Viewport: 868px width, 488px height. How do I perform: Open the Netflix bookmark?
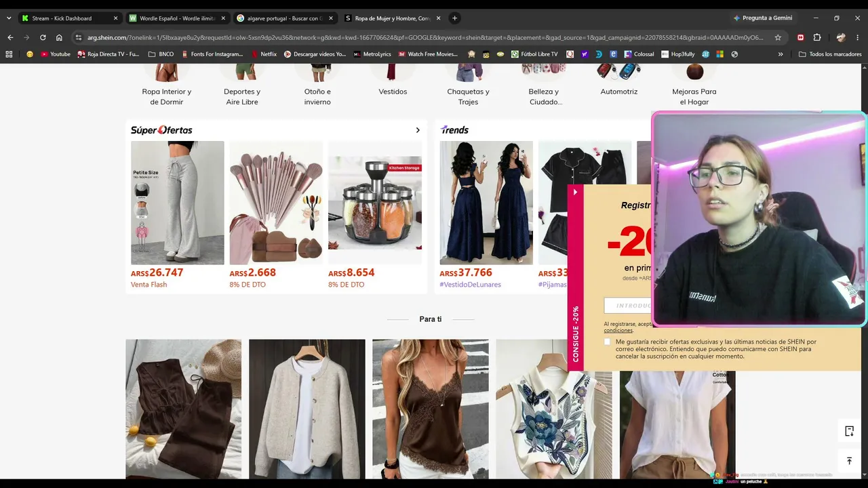pos(264,54)
